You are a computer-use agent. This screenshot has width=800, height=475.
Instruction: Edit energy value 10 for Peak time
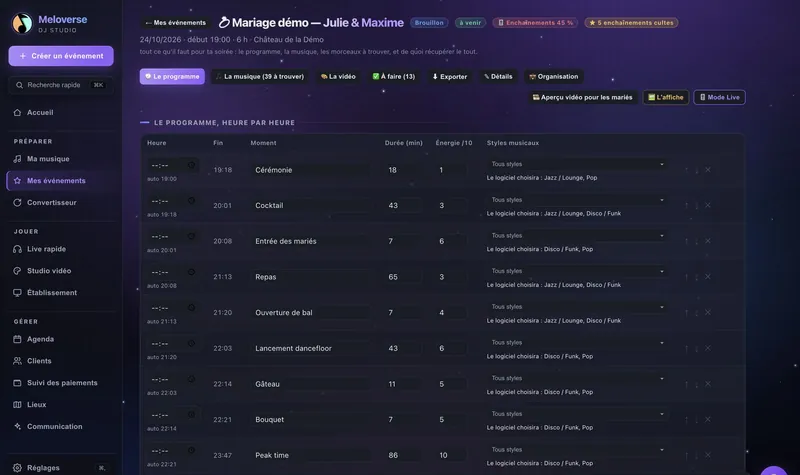(451, 455)
